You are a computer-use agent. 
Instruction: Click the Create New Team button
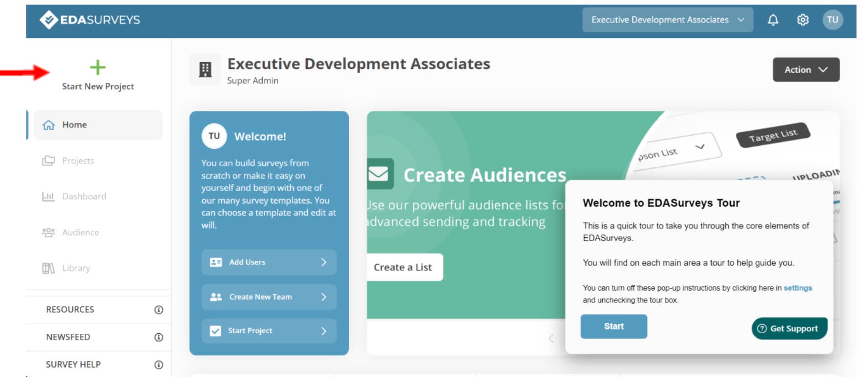pyautogui.click(x=269, y=297)
